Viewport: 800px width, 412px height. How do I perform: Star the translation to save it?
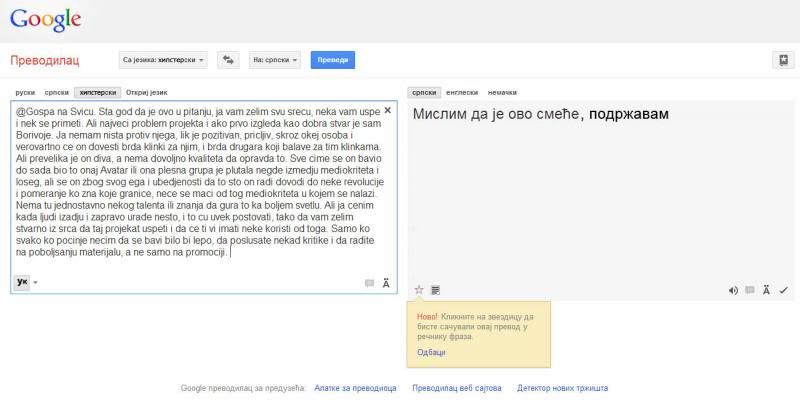pyautogui.click(x=419, y=290)
